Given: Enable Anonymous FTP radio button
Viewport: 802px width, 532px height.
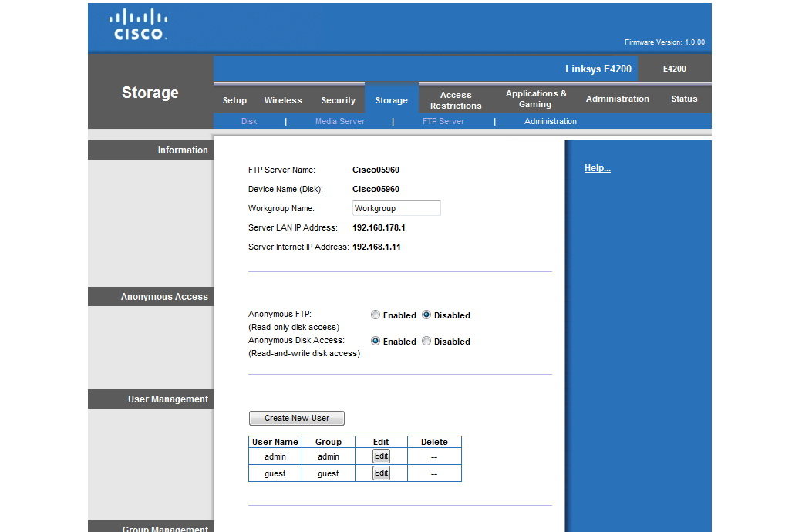Looking at the screenshot, I should tap(376, 315).
